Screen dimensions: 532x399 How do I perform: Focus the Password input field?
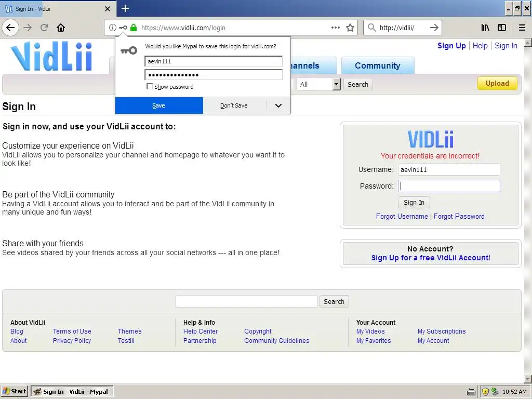449,186
